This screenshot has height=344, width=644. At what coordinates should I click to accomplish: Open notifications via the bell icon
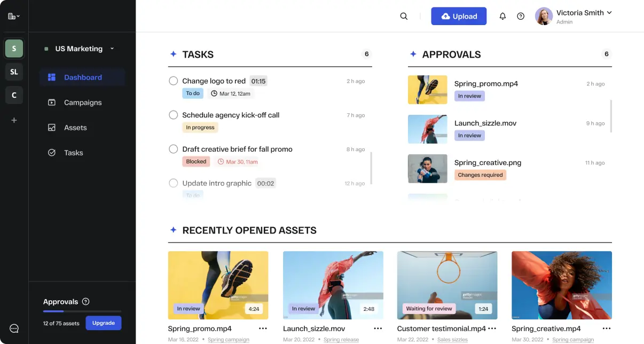tap(502, 16)
